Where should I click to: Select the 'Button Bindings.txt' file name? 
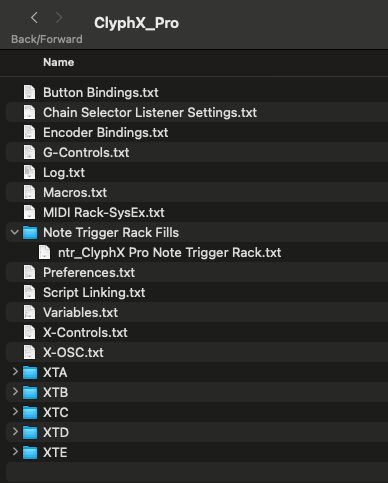[x=101, y=93]
